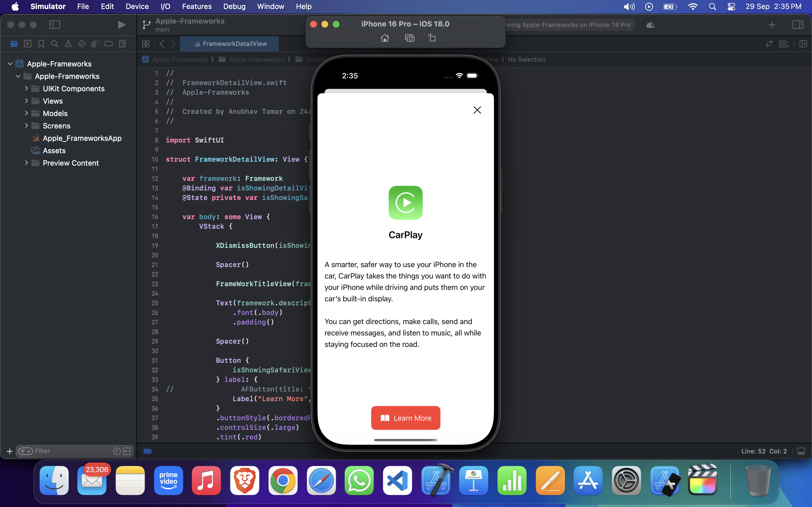Expand the Preview Content folder
Viewport: 812px width, 507px height.
27,163
